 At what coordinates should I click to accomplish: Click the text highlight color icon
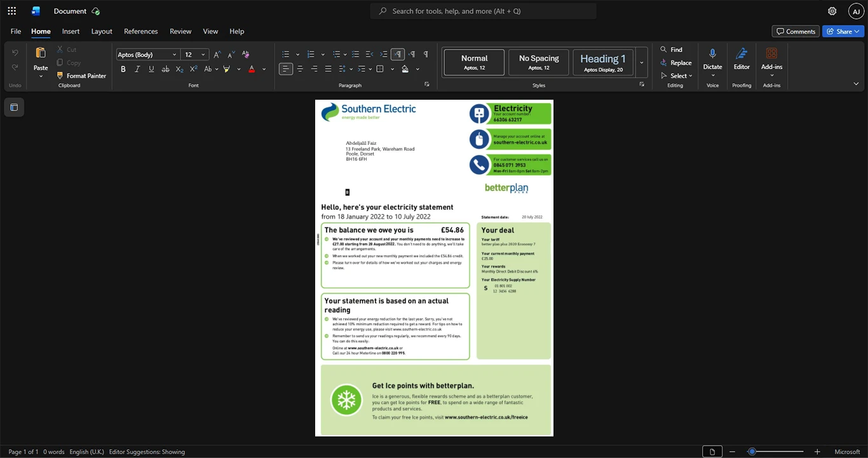[x=226, y=69]
